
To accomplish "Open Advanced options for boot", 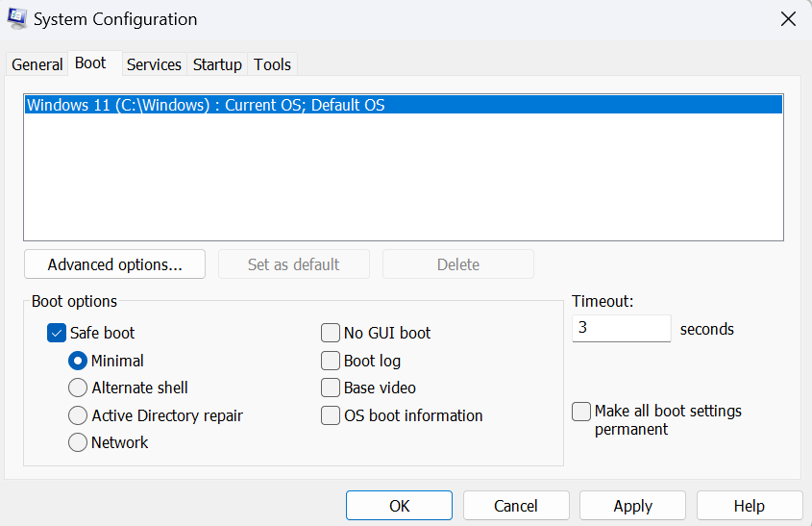I will click(x=114, y=264).
